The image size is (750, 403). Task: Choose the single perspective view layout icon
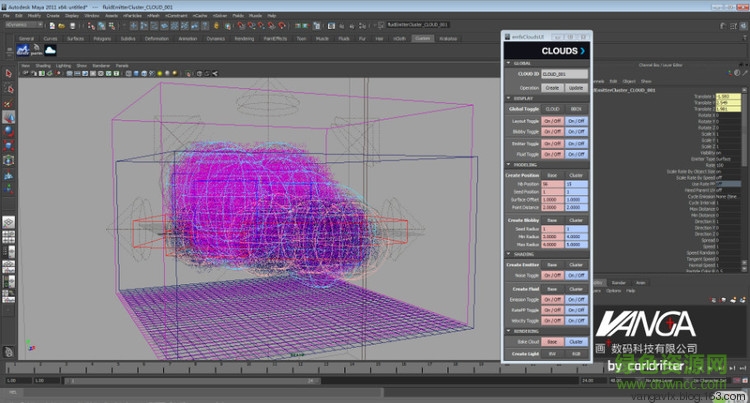pos(8,221)
